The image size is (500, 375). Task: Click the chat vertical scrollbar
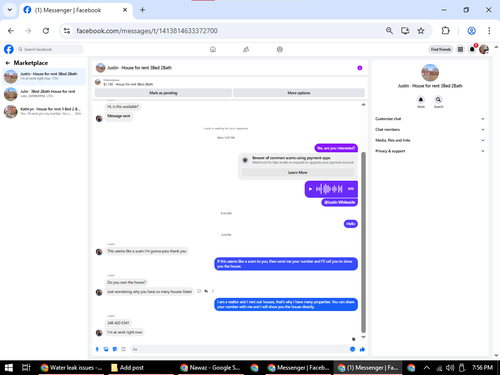[x=363, y=242]
